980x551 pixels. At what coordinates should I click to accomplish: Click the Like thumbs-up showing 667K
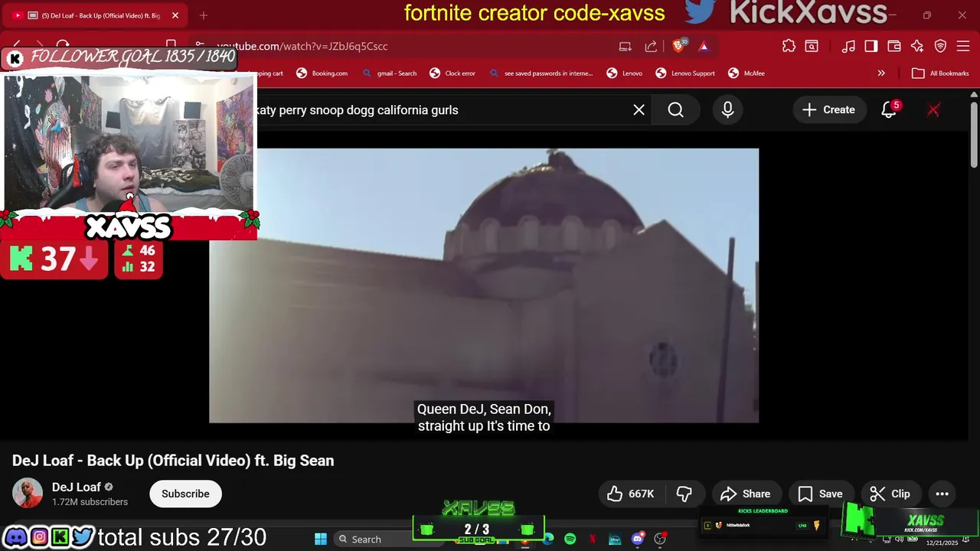631,494
